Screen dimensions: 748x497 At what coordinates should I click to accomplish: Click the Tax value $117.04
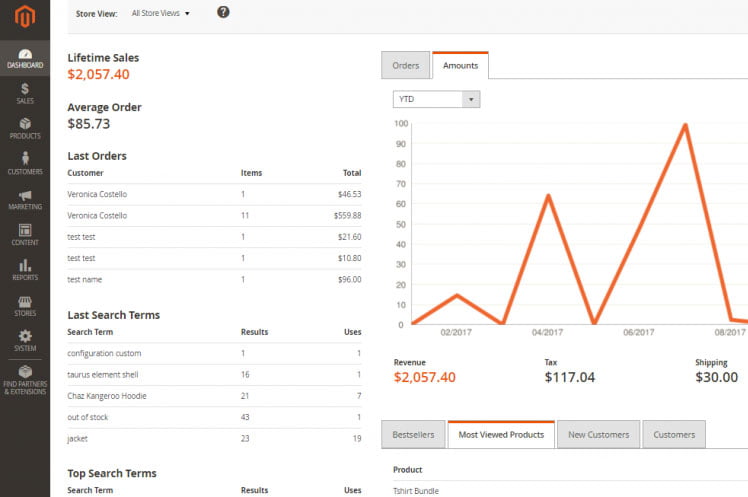point(570,377)
